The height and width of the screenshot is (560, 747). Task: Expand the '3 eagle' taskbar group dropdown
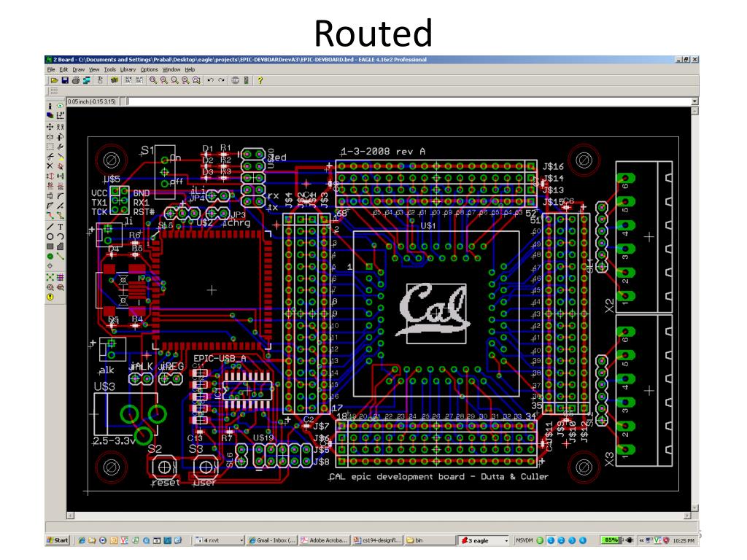[x=506, y=540]
